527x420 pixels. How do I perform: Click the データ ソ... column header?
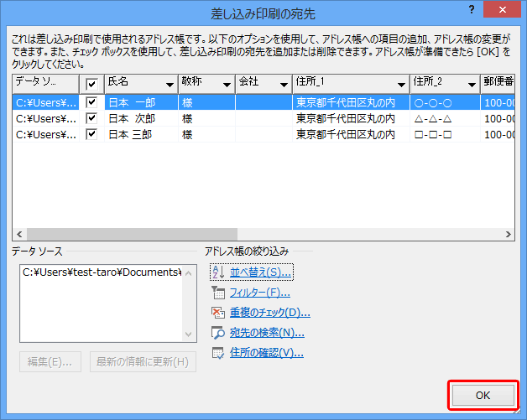pos(45,84)
